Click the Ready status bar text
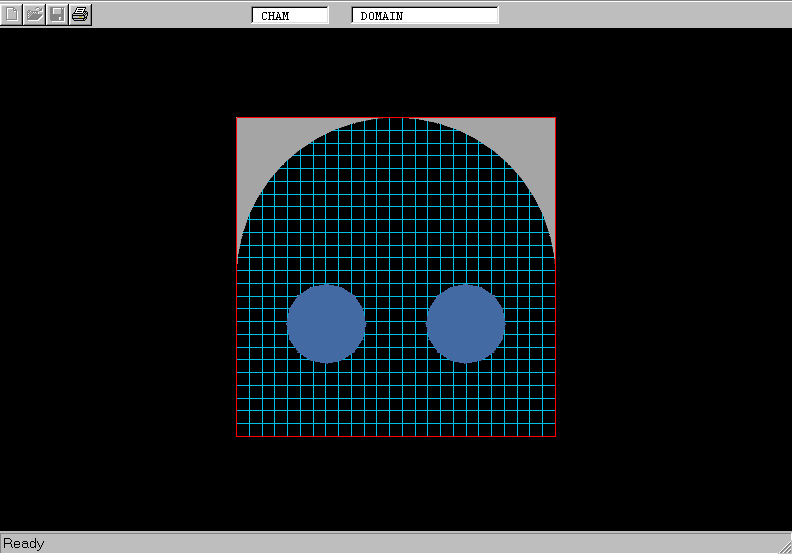 [24, 544]
